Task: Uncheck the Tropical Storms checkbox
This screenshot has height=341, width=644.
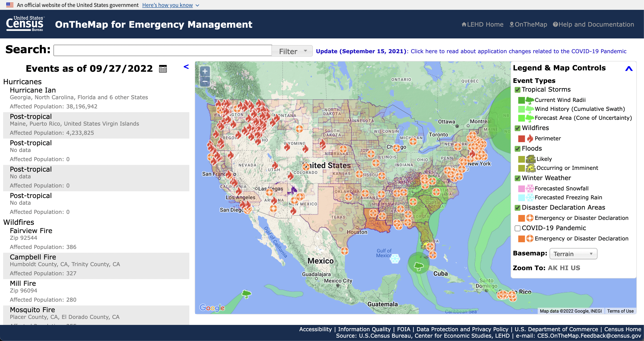Action: click(518, 90)
